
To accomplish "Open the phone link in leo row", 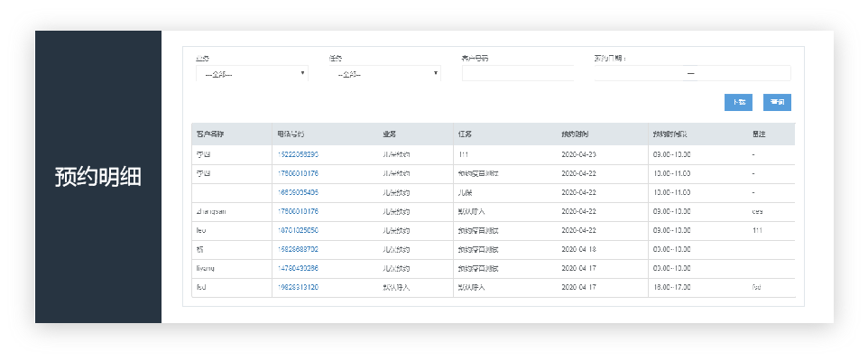I will 298,230.
